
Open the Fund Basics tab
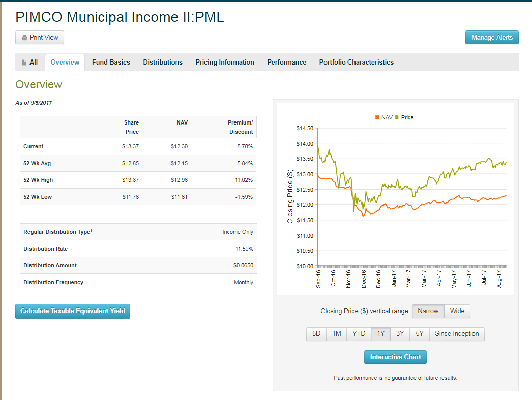(111, 63)
